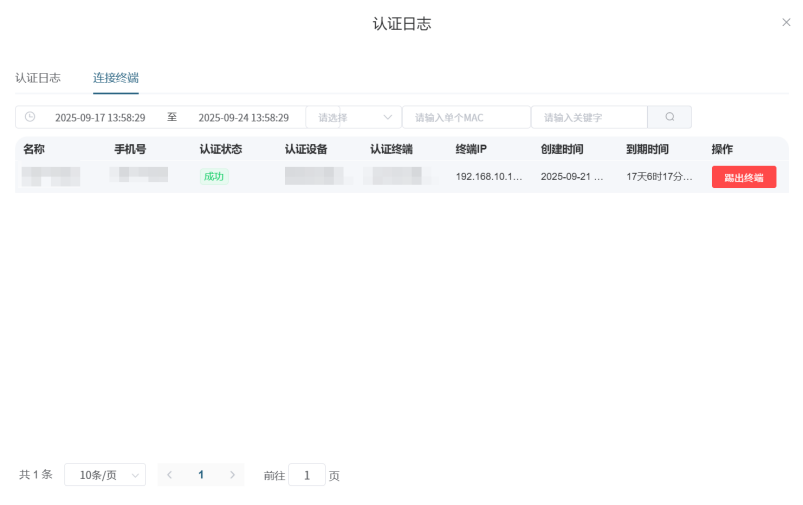Image resolution: width=803 pixels, height=505 pixels.
Task: Click the end date 2025-09-24 field
Action: click(244, 117)
